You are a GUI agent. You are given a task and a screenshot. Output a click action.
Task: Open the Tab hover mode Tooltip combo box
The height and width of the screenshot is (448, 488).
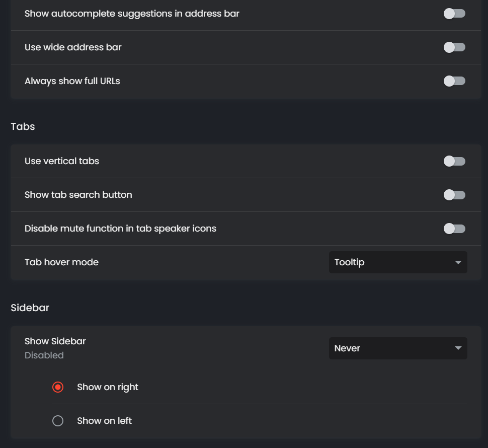point(397,262)
